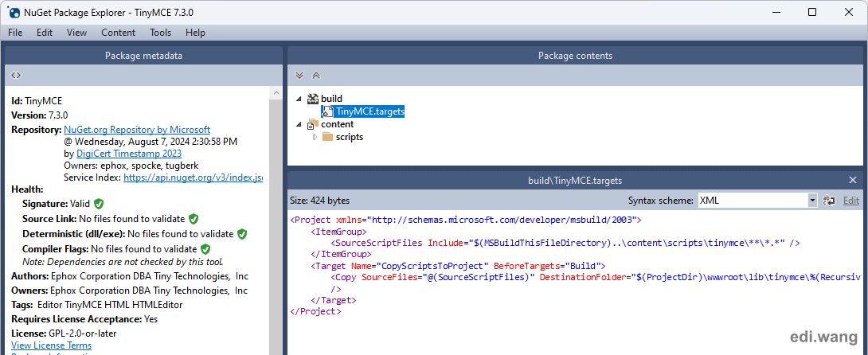Click the Copy SourceFiles code line
Screen dimensions: 868x355
(596, 277)
